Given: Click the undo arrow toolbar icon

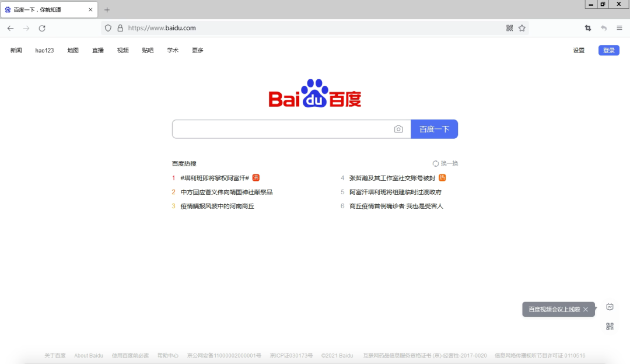Looking at the screenshot, I should click(604, 28).
